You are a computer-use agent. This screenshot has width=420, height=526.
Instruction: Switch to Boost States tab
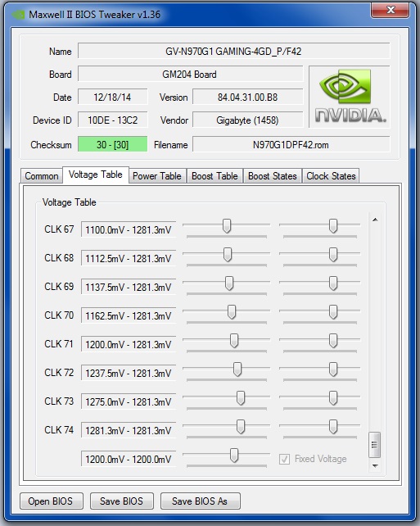click(x=272, y=176)
